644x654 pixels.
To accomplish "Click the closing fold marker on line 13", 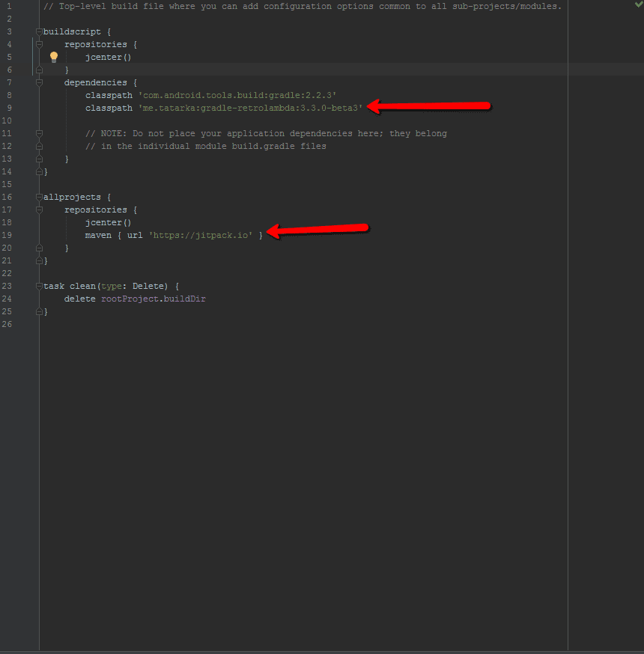I will [40, 159].
